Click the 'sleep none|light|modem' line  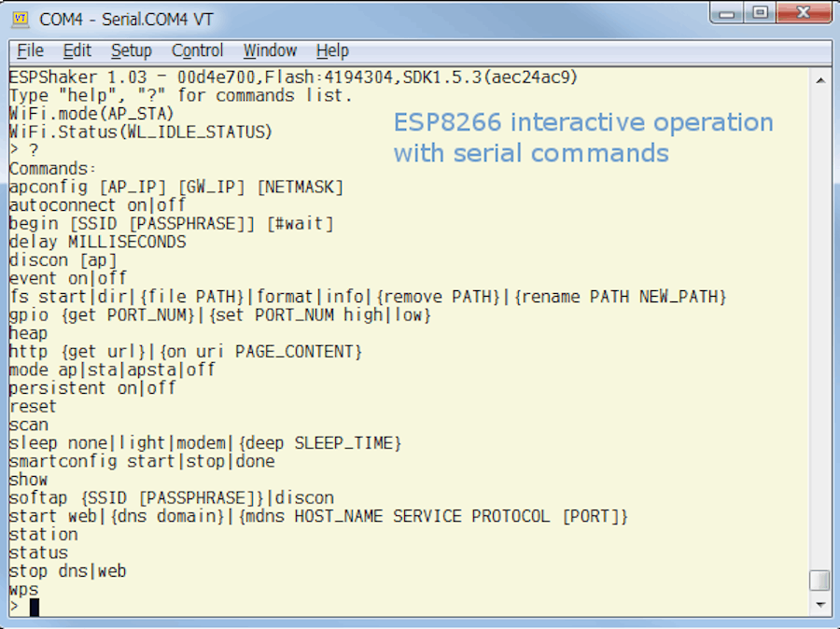click(205, 443)
